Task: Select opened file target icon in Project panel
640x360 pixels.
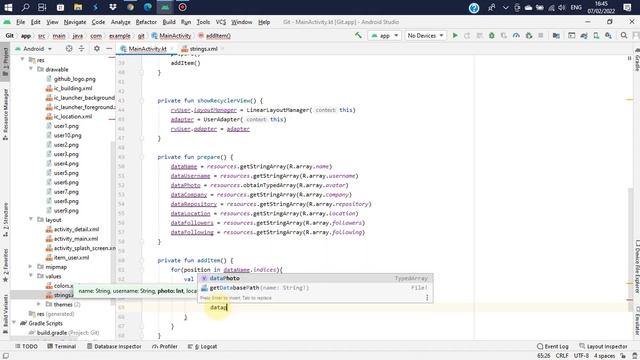Action: [69, 49]
